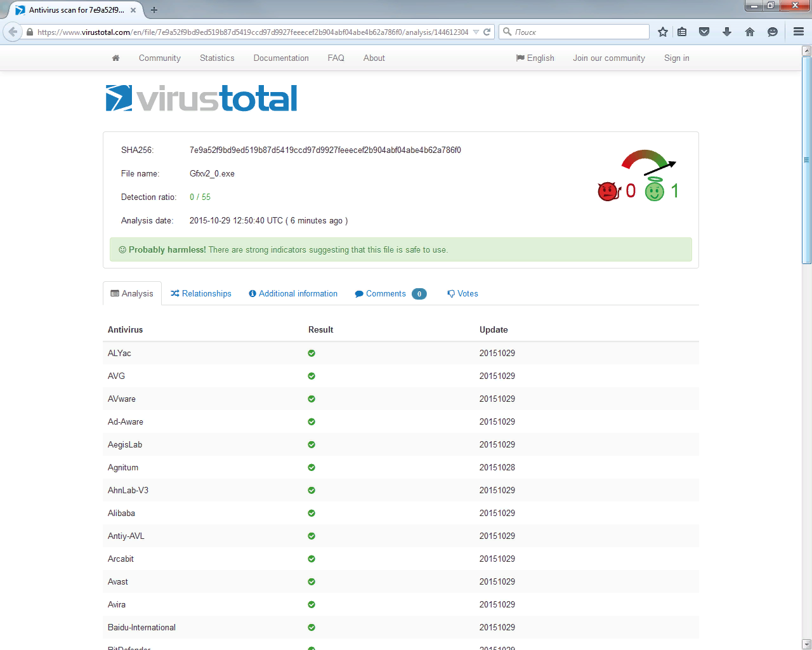812x650 pixels.
Task: Click green check result for AegisLab
Action: (x=311, y=444)
